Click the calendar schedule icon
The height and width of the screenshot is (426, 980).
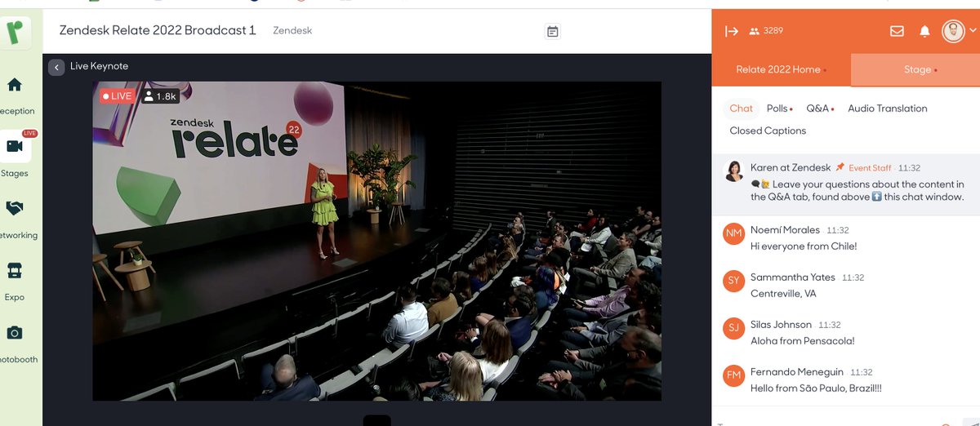click(x=553, y=31)
